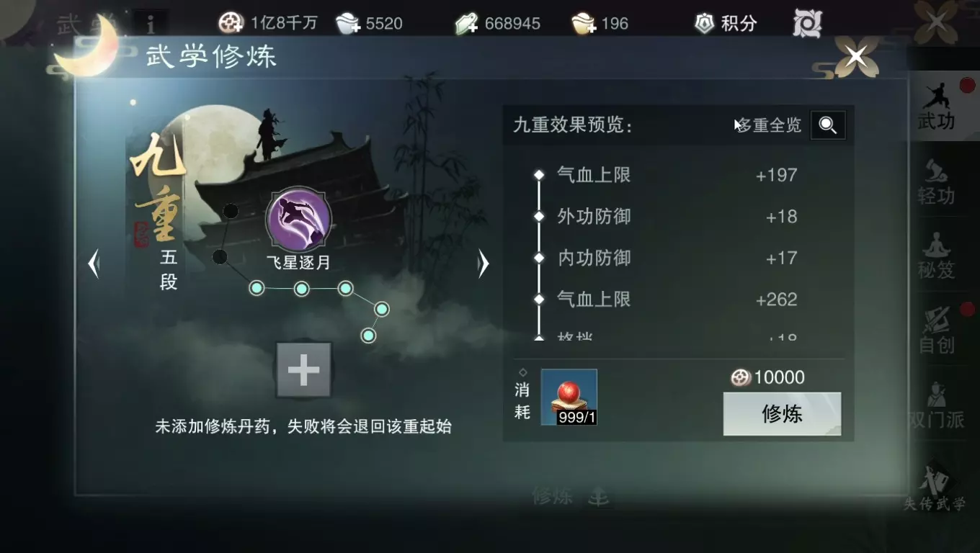Open the 积分 points shield icon
The width and height of the screenshot is (980, 553).
click(704, 23)
